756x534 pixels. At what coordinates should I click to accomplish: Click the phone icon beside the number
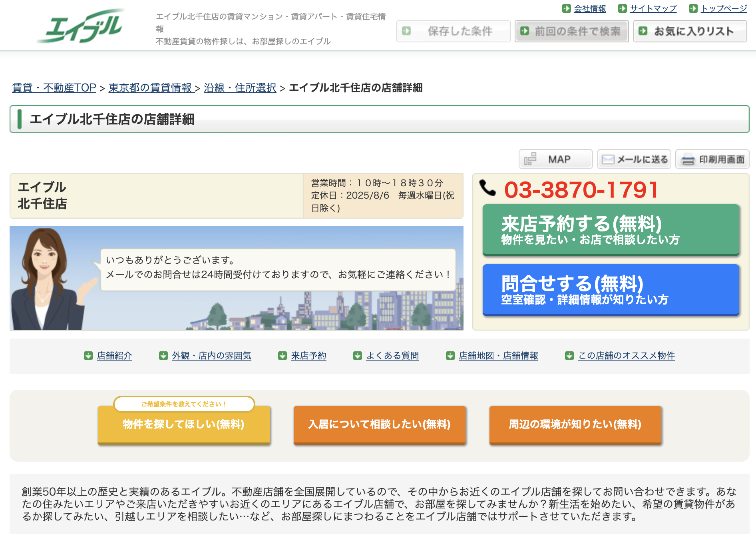[487, 188]
